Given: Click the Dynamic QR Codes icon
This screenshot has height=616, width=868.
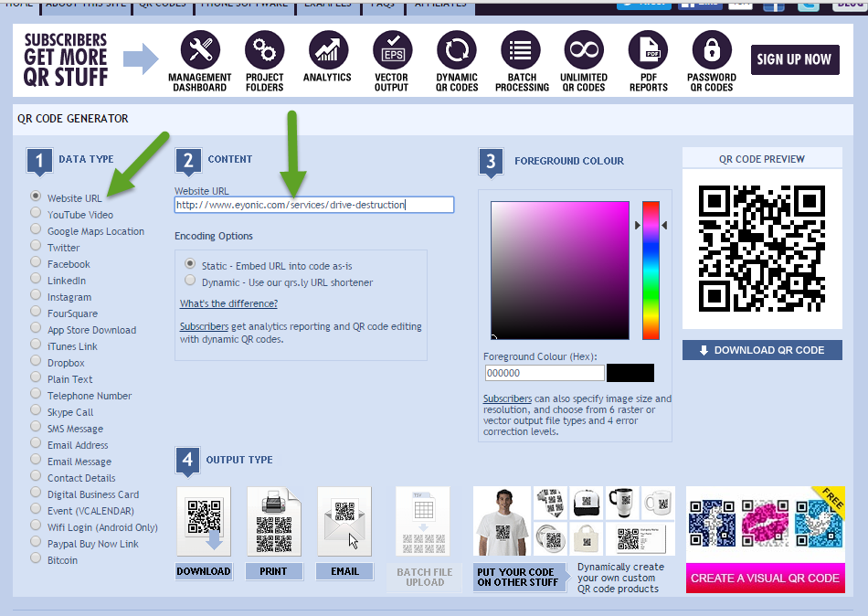Looking at the screenshot, I should pos(456,50).
